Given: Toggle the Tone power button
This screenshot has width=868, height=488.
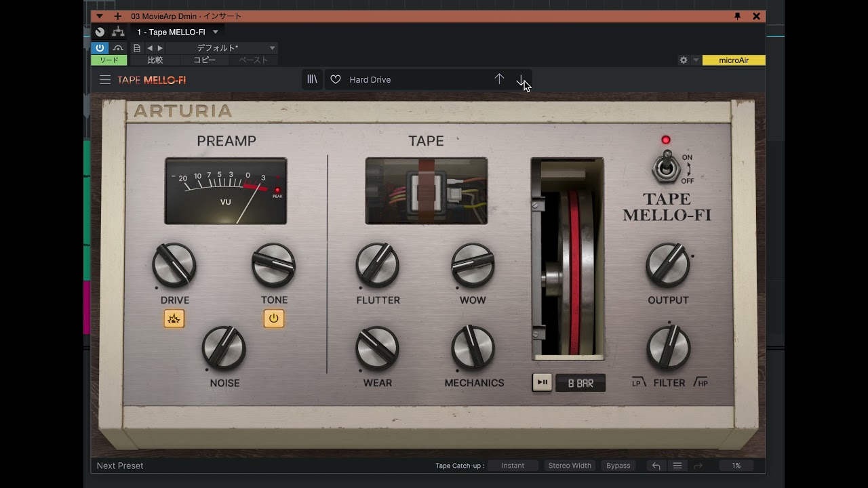Looking at the screenshot, I should coord(274,319).
